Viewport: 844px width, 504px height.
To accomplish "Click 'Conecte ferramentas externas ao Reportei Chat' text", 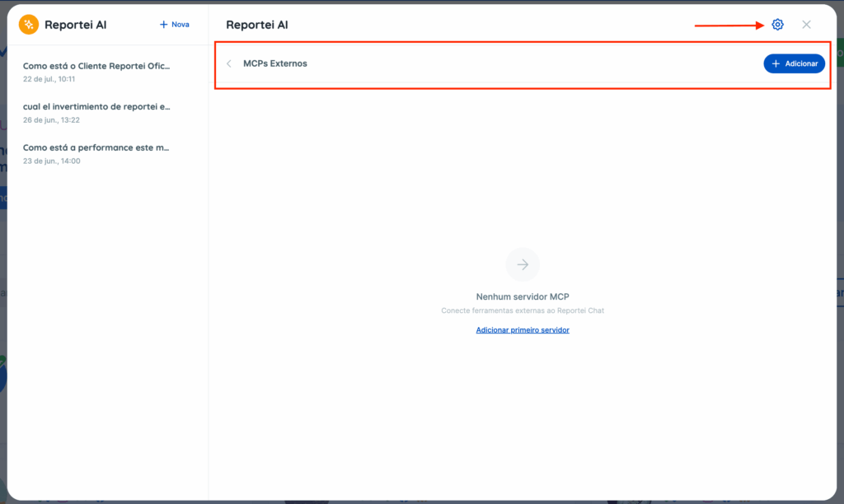I will (522, 311).
